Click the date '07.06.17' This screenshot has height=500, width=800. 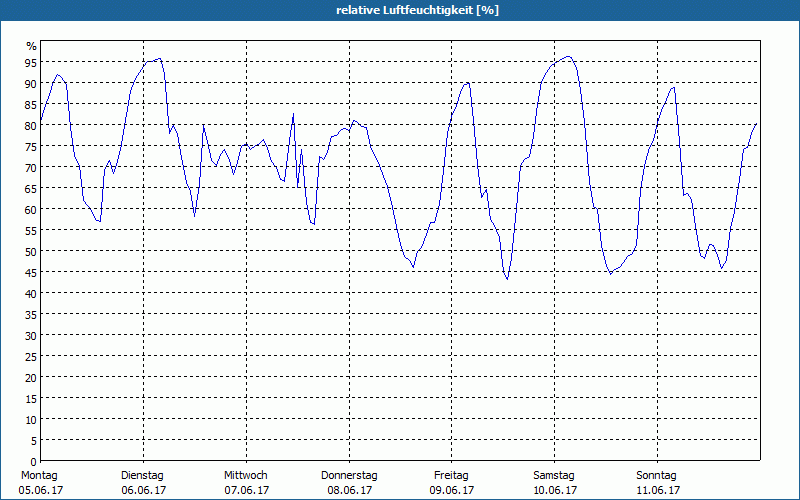pyautogui.click(x=246, y=490)
